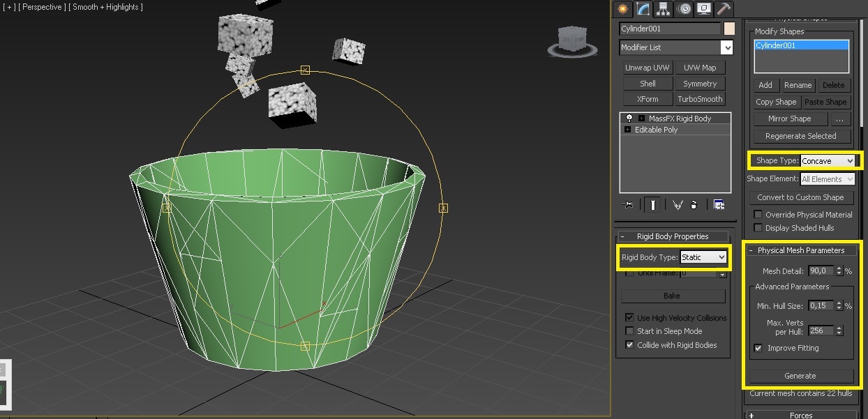This screenshot has height=419, width=868.
Task: Click the Pin Stack icon
Action: pyautogui.click(x=629, y=205)
